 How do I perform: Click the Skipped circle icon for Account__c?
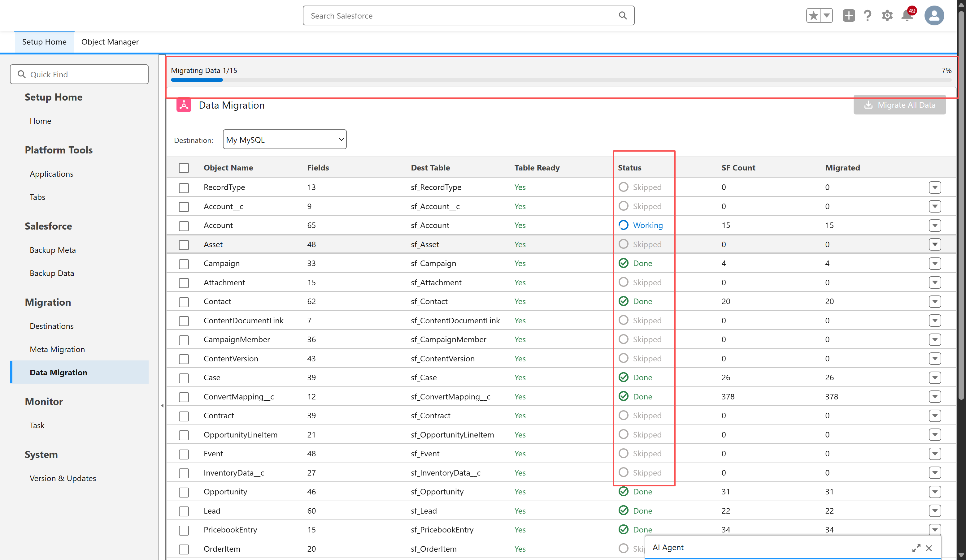coord(623,206)
